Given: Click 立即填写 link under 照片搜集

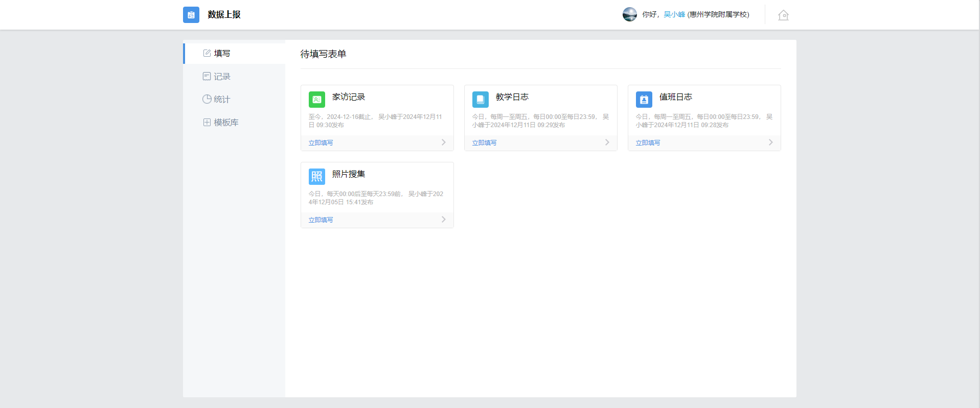Looking at the screenshot, I should (321, 220).
